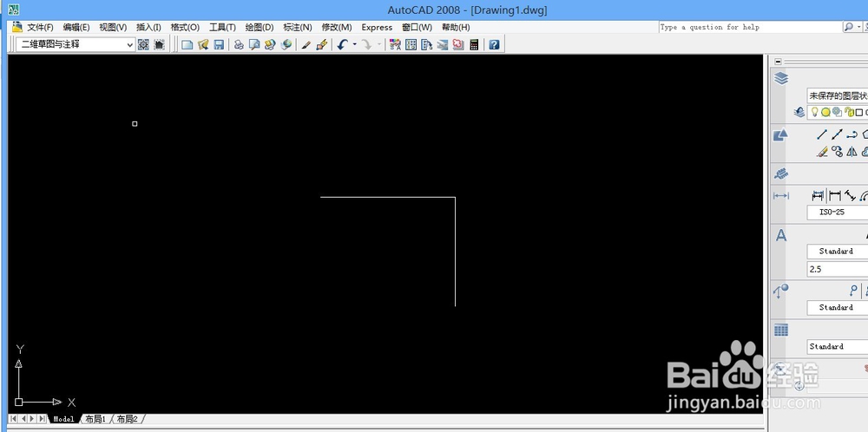The image size is (868, 432).
Task: Click the Undo arrow icon
Action: click(342, 45)
